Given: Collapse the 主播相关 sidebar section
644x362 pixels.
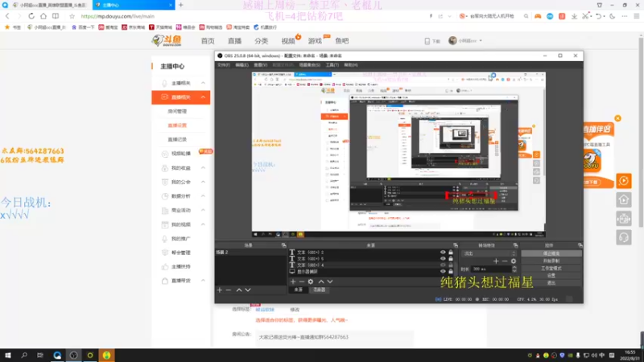Looking at the screenshot, I should tap(203, 83).
